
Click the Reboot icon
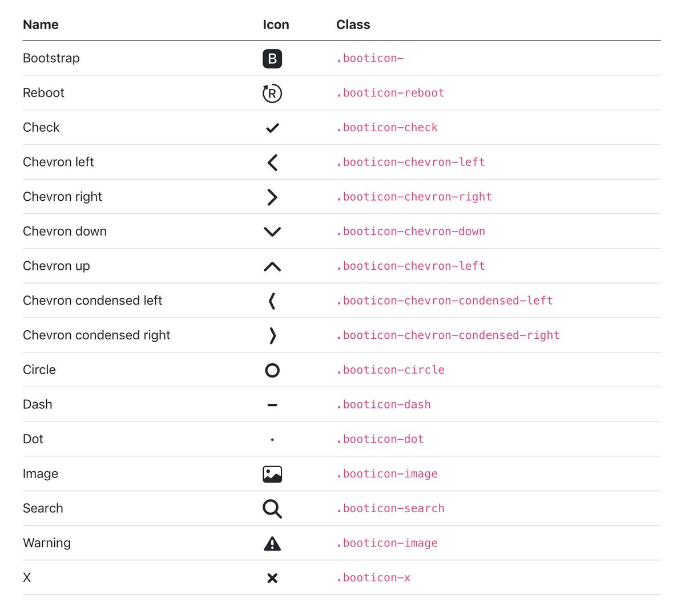pyautogui.click(x=272, y=93)
